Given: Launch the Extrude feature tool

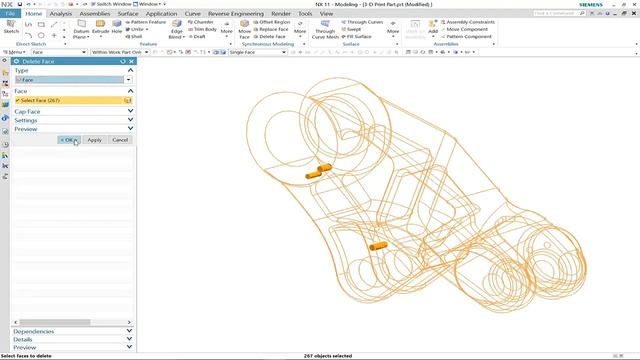Looking at the screenshot, I should pos(100,27).
